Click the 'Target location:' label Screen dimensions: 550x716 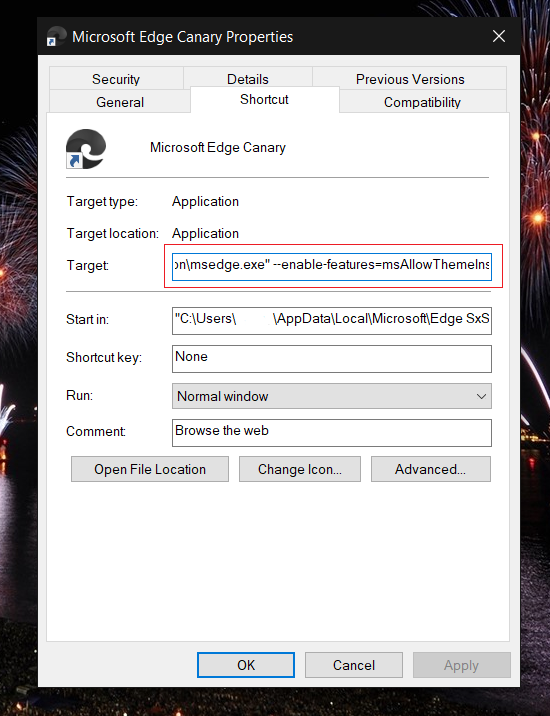113,233
